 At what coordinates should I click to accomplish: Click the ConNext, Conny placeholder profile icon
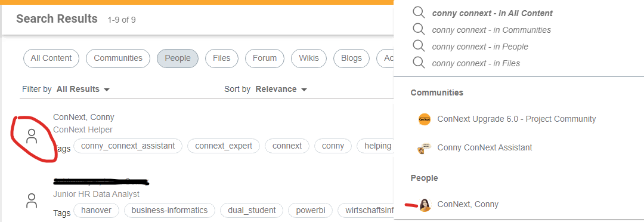[x=32, y=136]
